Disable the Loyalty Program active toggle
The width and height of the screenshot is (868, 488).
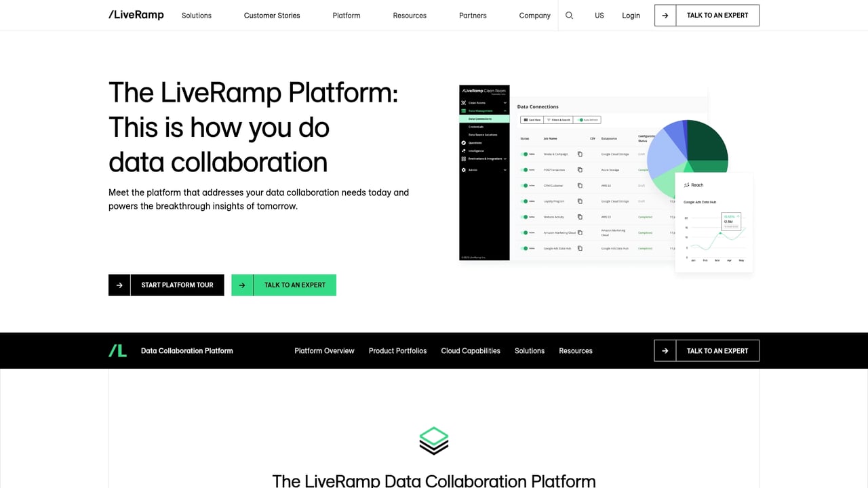(x=525, y=201)
